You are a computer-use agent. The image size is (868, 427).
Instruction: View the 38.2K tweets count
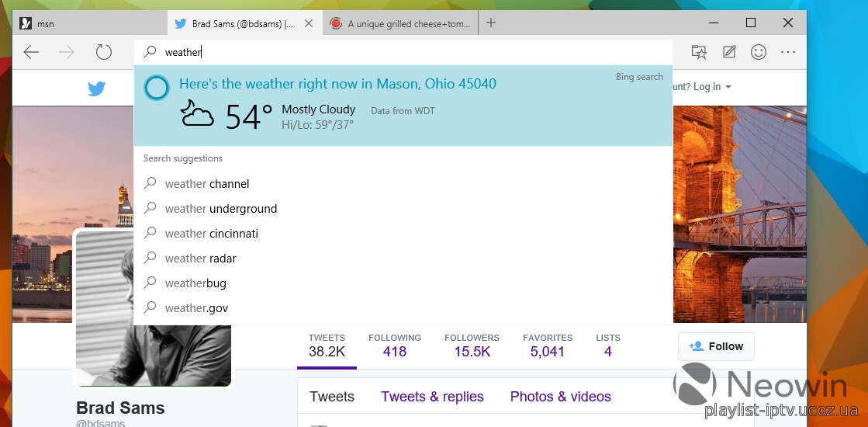pyautogui.click(x=327, y=345)
